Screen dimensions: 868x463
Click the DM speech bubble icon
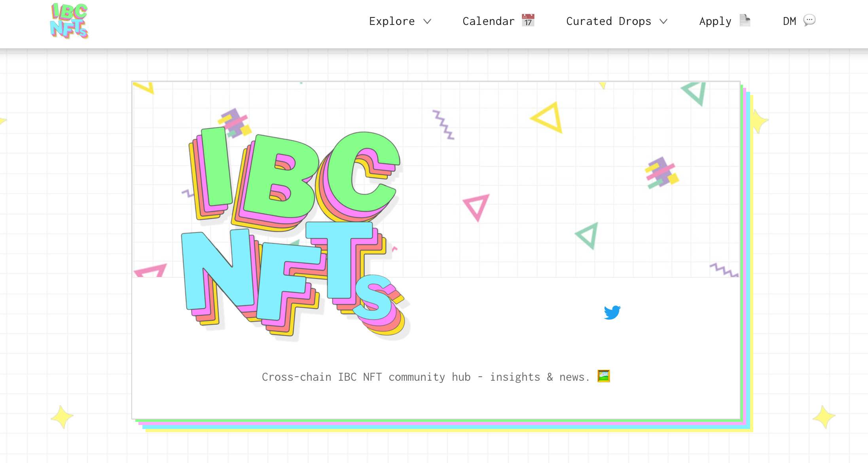point(809,20)
